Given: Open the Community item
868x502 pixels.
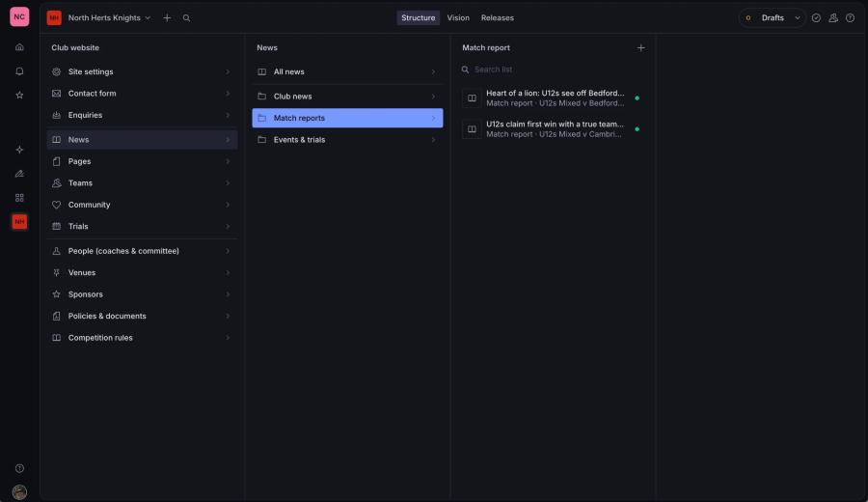Looking at the screenshot, I should 143,205.
